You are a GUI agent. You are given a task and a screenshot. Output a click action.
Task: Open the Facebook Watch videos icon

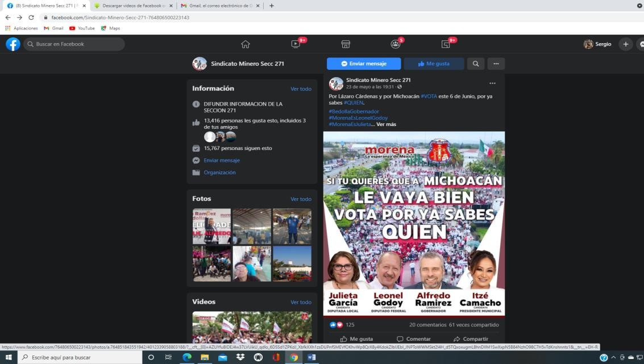coord(296,44)
